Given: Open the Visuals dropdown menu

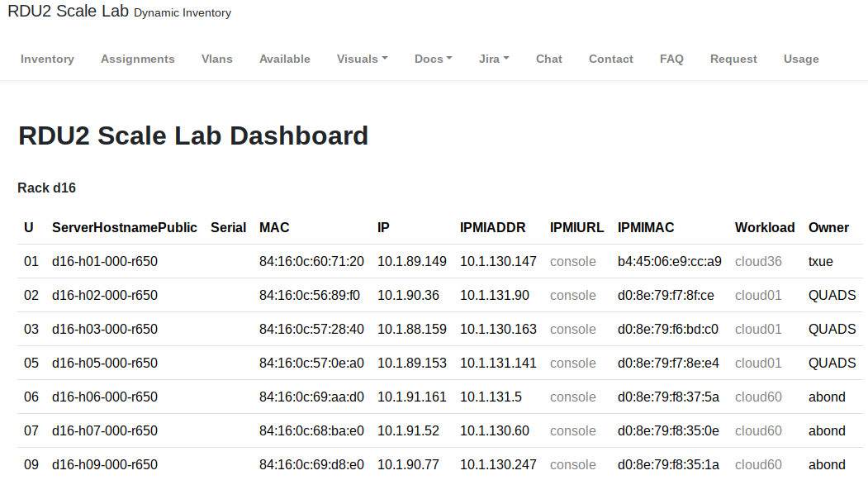Looking at the screenshot, I should (362, 59).
